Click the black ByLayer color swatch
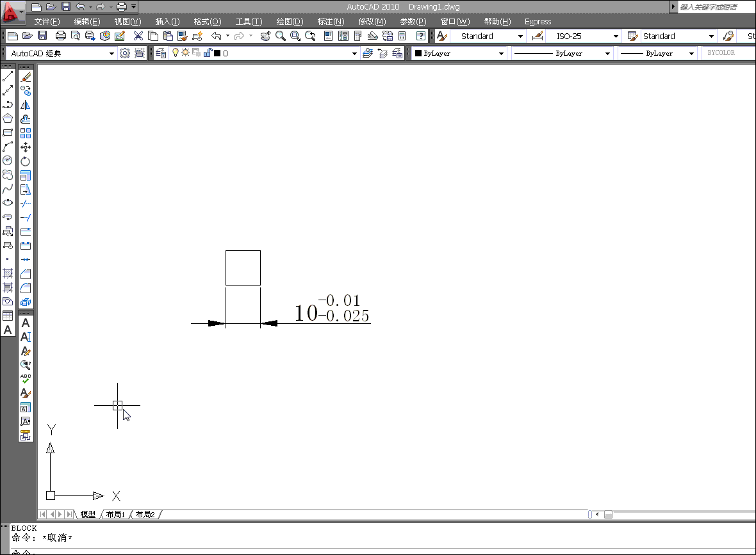This screenshot has width=756, height=555. click(x=418, y=53)
